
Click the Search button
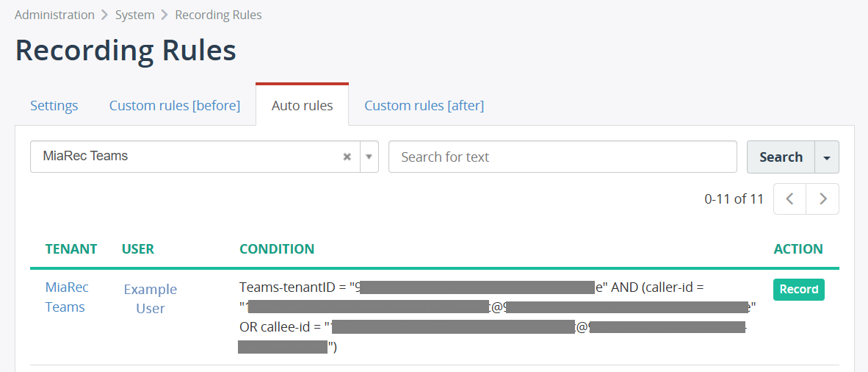pos(781,157)
